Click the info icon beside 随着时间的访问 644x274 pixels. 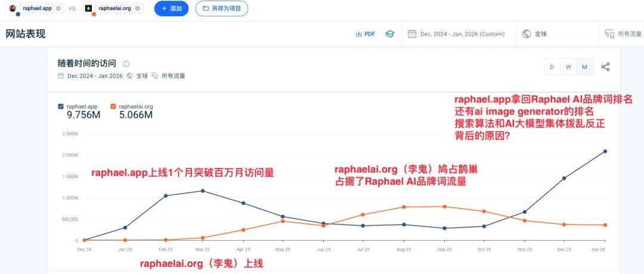[126, 64]
